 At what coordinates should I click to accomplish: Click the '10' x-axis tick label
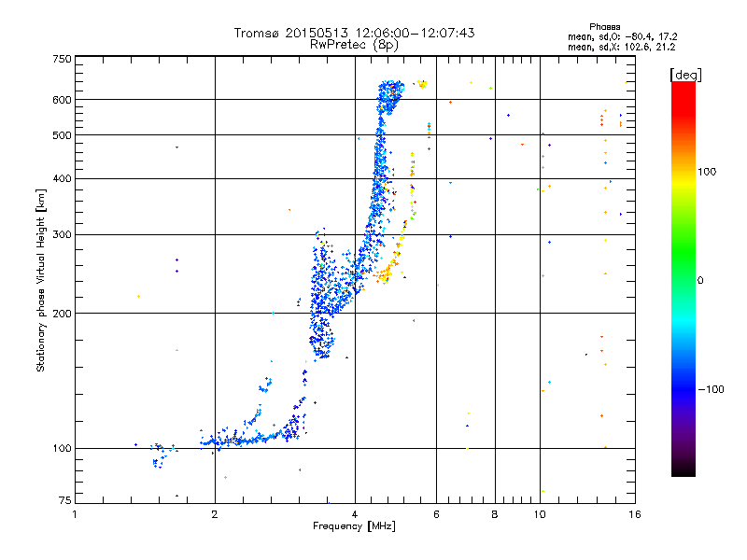coord(540,514)
